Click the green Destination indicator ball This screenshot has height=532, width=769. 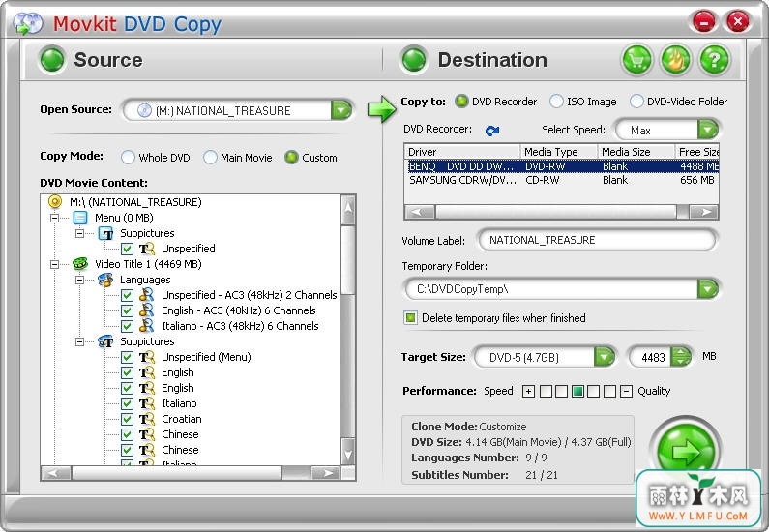tap(414, 60)
